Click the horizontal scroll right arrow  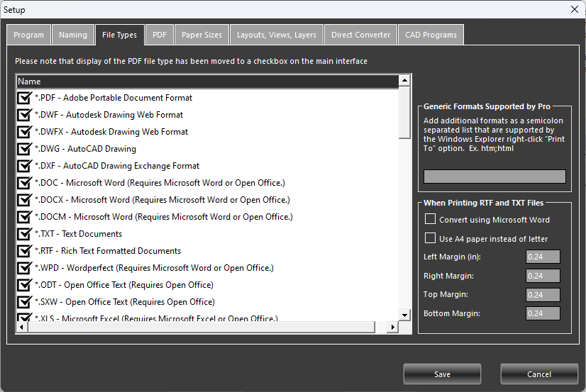(393, 327)
